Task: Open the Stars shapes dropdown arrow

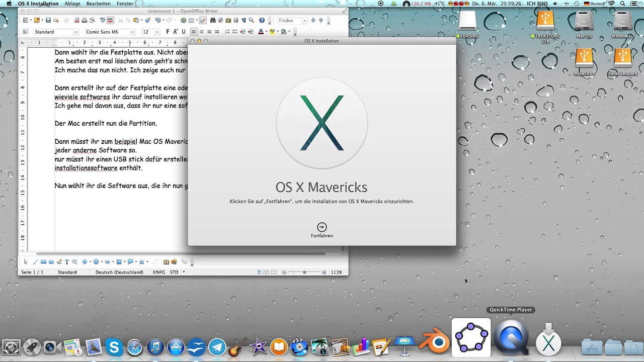Action: click(147, 262)
